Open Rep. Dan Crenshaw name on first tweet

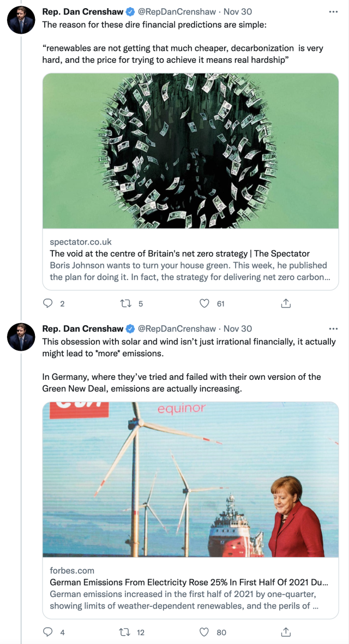tap(83, 10)
